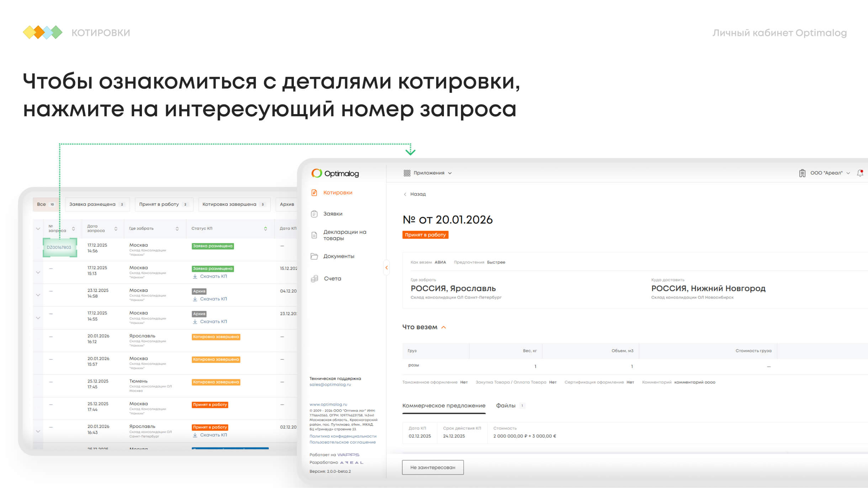Collapse the Что везем section

coord(444,327)
